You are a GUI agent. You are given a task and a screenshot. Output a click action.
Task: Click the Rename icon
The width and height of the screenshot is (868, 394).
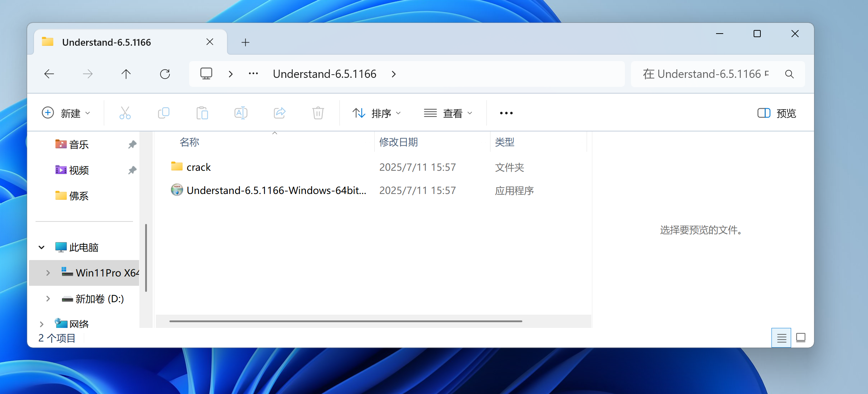pyautogui.click(x=241, y=113)
